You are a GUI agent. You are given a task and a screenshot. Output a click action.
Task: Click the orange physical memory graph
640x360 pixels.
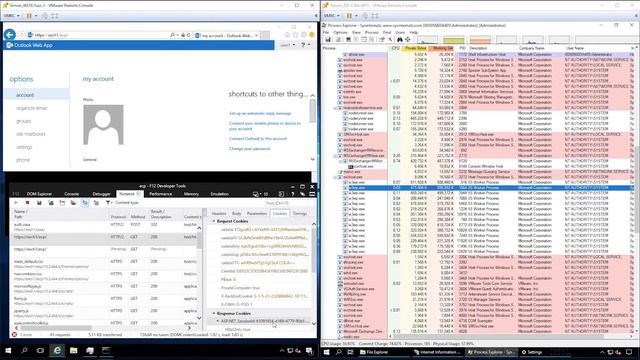point(480,40)
